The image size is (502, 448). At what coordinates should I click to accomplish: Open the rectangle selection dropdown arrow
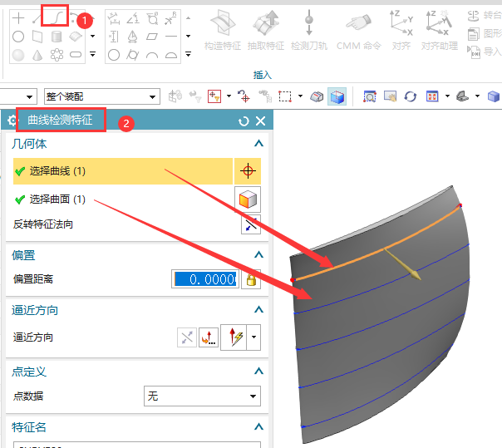(300, 96)
